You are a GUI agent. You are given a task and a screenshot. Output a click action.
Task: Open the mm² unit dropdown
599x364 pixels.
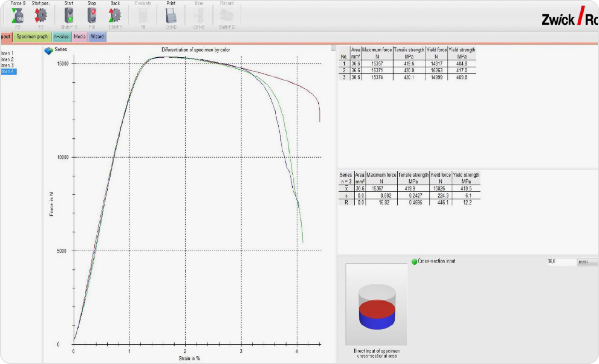point(587,262)
